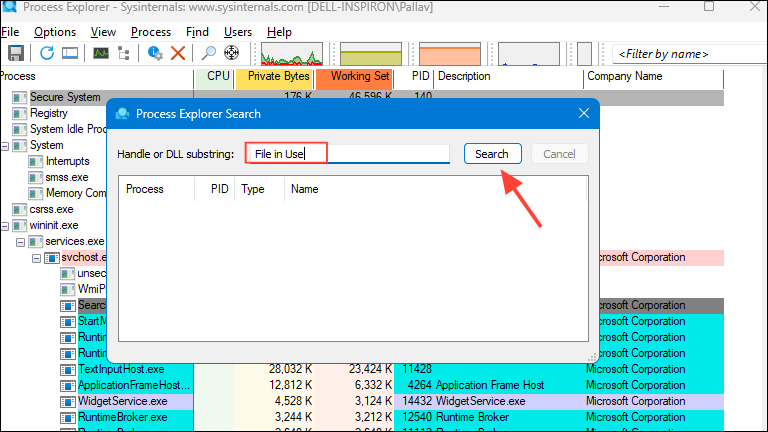
Task: Click the Find handle magnifier icon
Action: [x=209, y=53]
